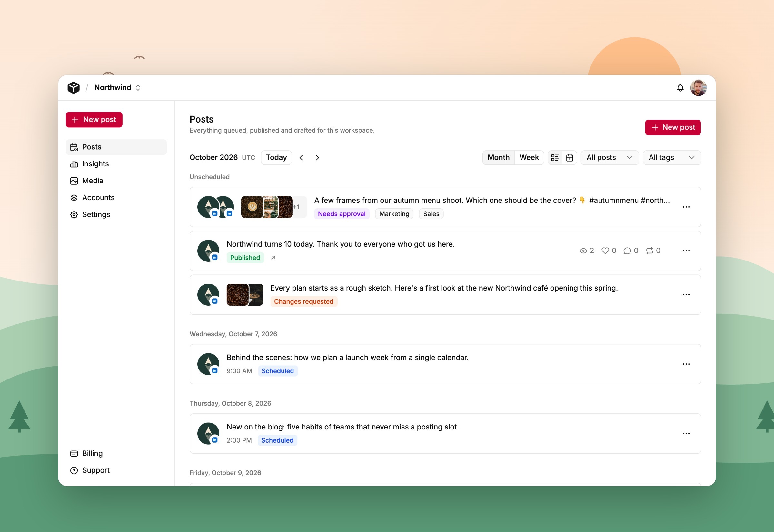Click coffee beans thumbnail on rough sketch post
774x532 pixels.
(237, 295)
